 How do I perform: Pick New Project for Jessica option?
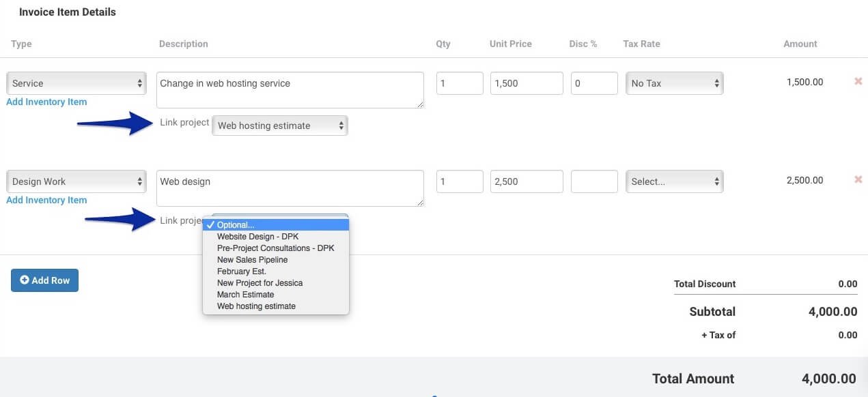pyautogui.click(x=260, y=282)
